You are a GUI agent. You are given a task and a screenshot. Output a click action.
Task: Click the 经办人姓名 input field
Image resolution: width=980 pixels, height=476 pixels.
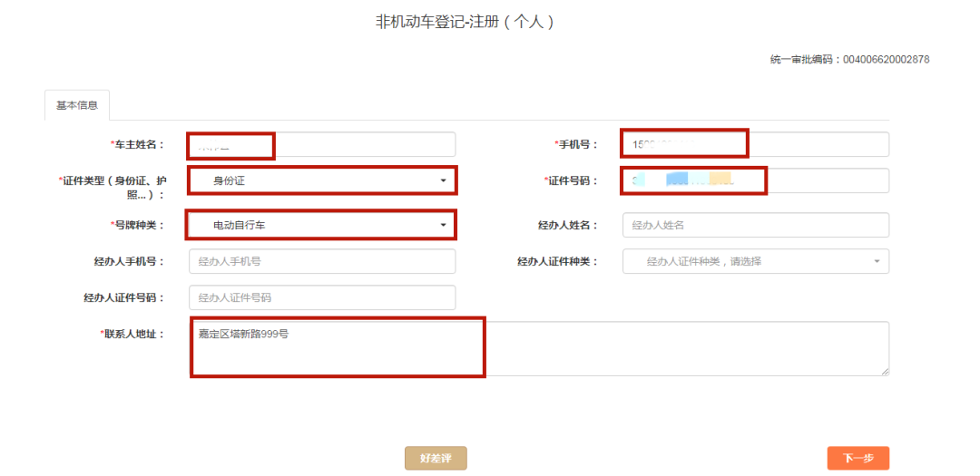pos(755,225)
